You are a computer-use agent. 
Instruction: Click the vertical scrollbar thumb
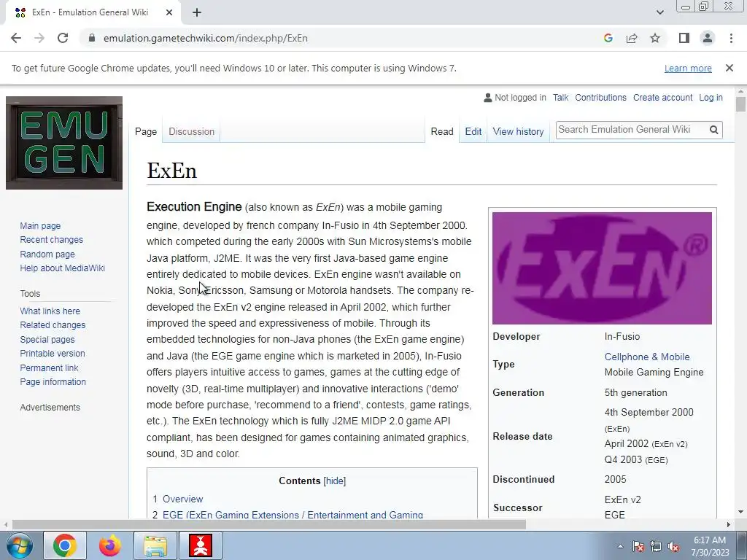740,104
